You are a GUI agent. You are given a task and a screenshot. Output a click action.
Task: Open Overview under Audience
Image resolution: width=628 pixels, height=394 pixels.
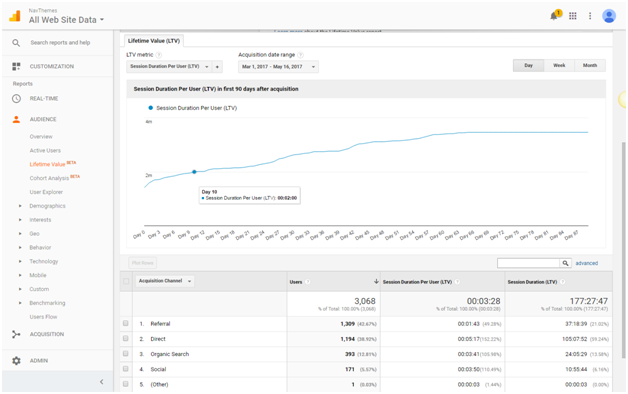(x=41, y=137)
